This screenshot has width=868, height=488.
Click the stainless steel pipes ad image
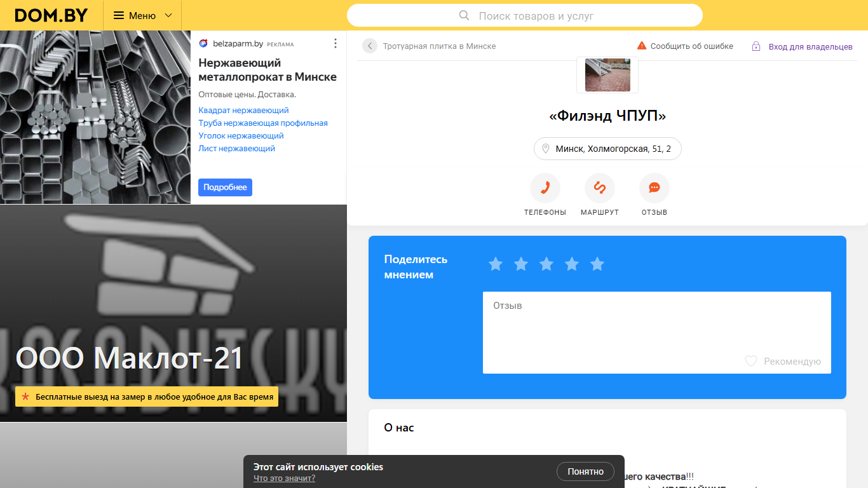(x=95, y=117)
